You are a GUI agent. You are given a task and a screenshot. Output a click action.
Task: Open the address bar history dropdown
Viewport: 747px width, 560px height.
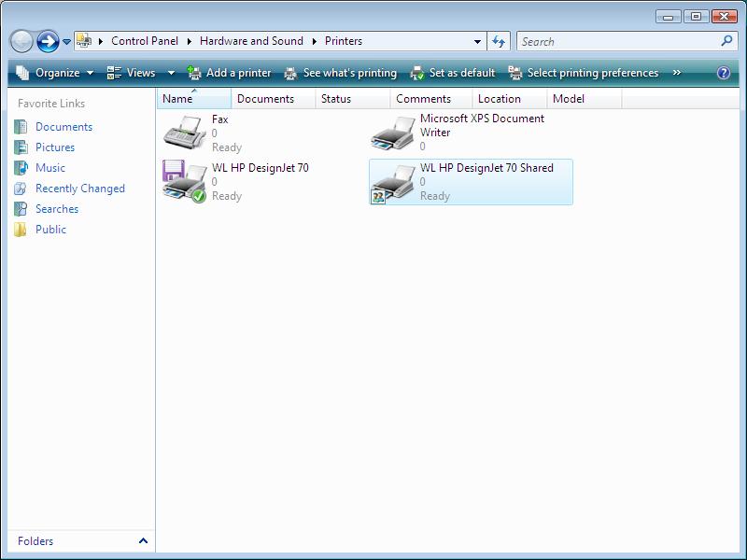pos(477,42)
